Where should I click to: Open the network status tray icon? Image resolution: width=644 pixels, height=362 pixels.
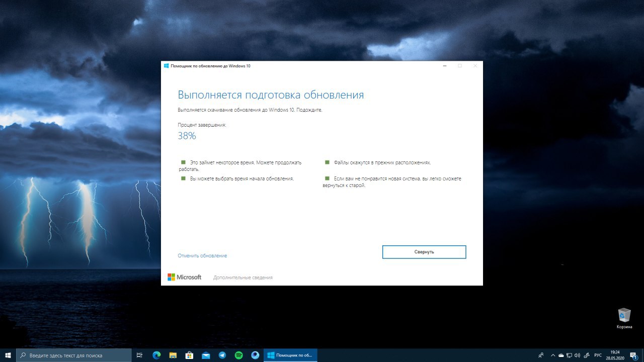(569, 355)
